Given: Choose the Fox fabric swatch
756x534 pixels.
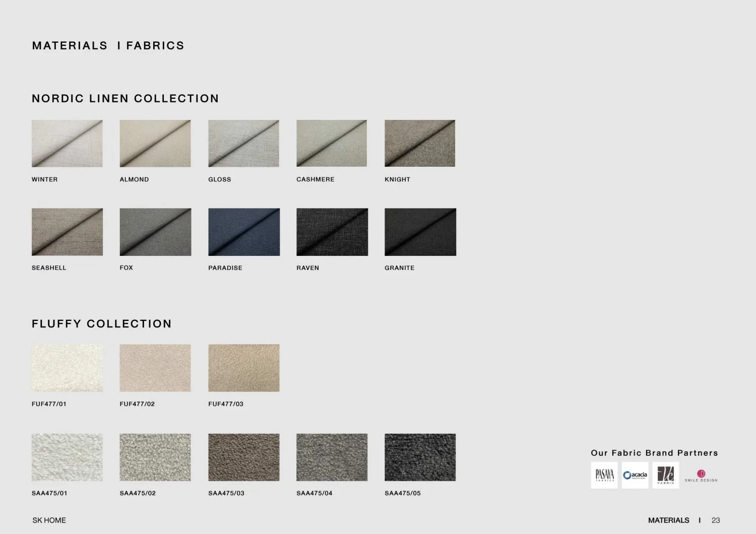Looking at the screenshot, I should 155,232.
